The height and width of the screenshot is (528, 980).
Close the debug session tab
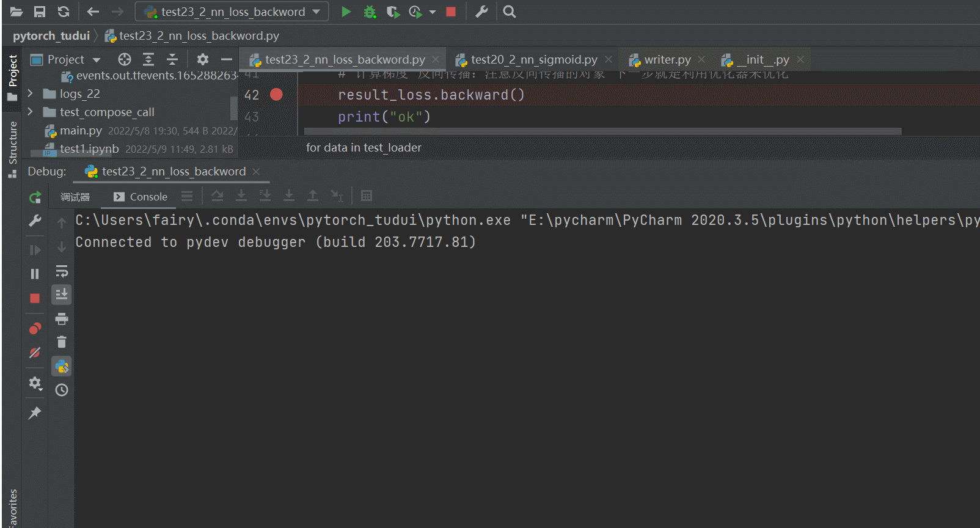pyautogui.click(x=256, y=172)
